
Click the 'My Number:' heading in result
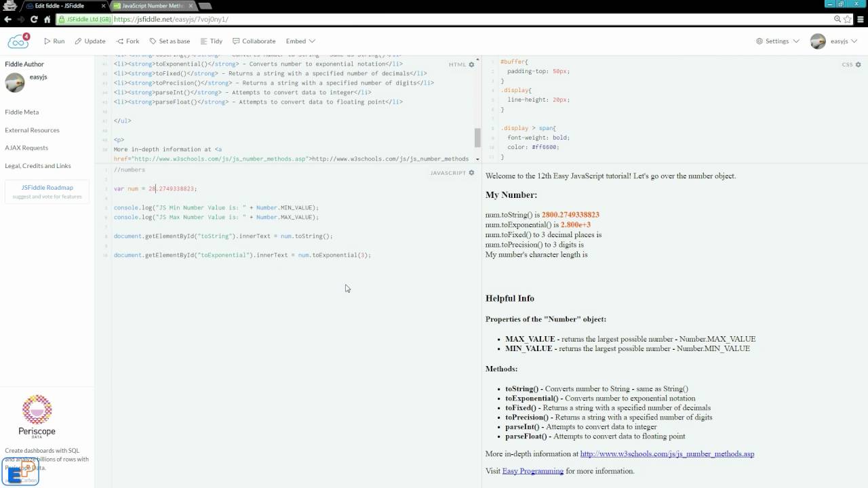pyautogui.click(x=511, y=195)
